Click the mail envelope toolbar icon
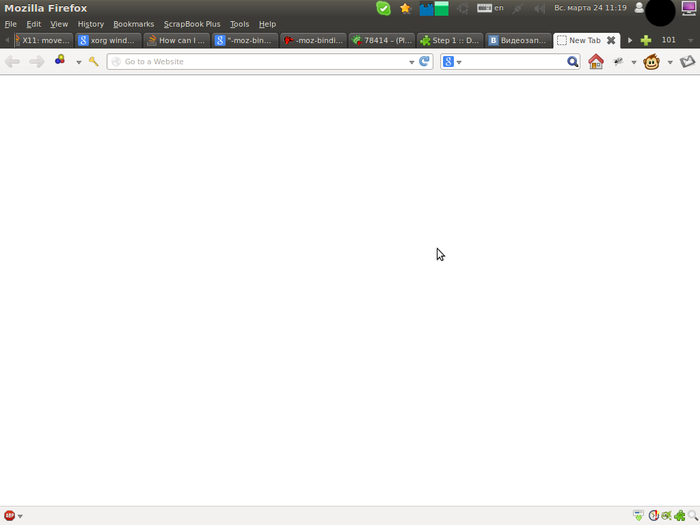Viewport: 700px width, 525px height. (x=688, y=62)
